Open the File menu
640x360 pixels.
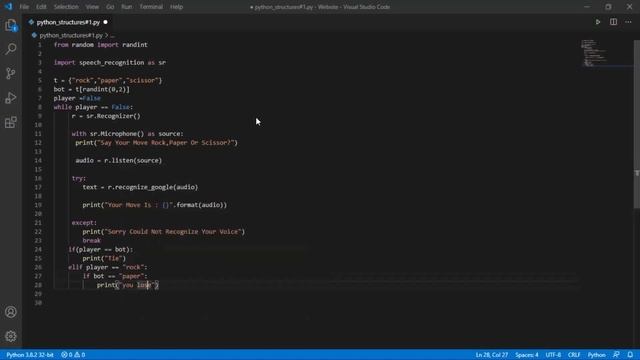[24, 7]
